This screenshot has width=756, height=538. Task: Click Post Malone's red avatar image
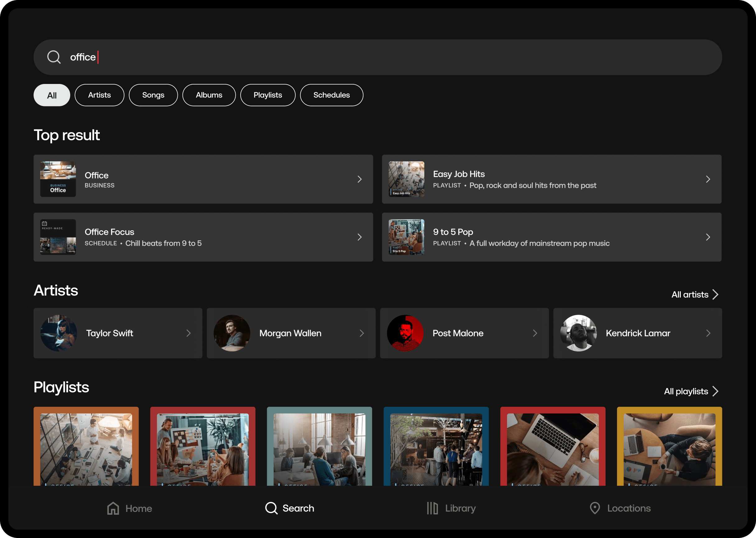pyautogui.click(x=405, y=333)
